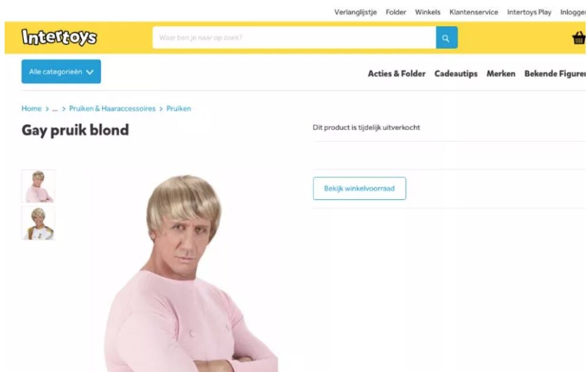Click Bekijk winkelvoorraad button
Screen dimensions: 588x372
coord(359,188)
